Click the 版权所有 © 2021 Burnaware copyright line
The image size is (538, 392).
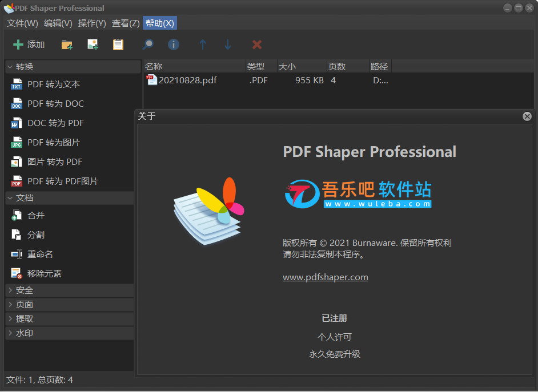(x=367, y=243)
